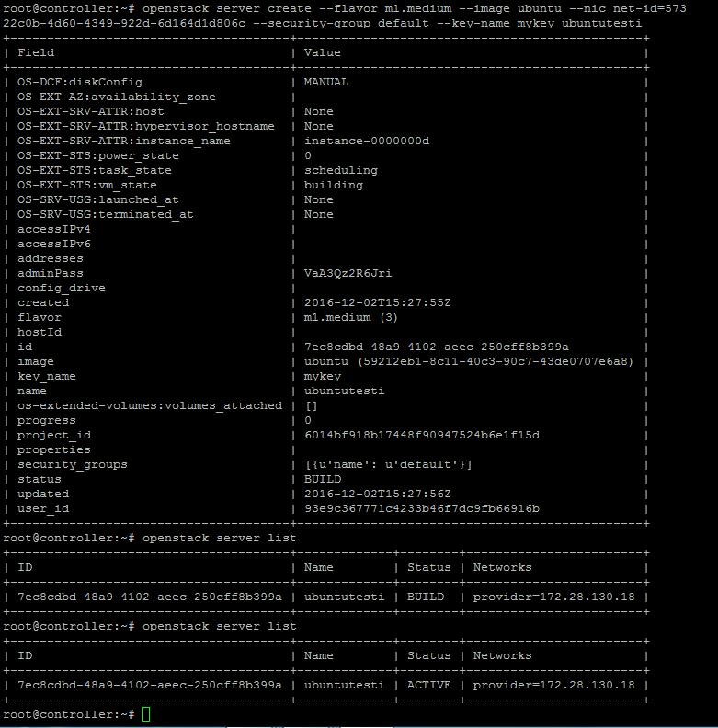718x728 pixels.
Task: Click ubuntutesti name in the ACTIVE row
Action: coord(344,686)
